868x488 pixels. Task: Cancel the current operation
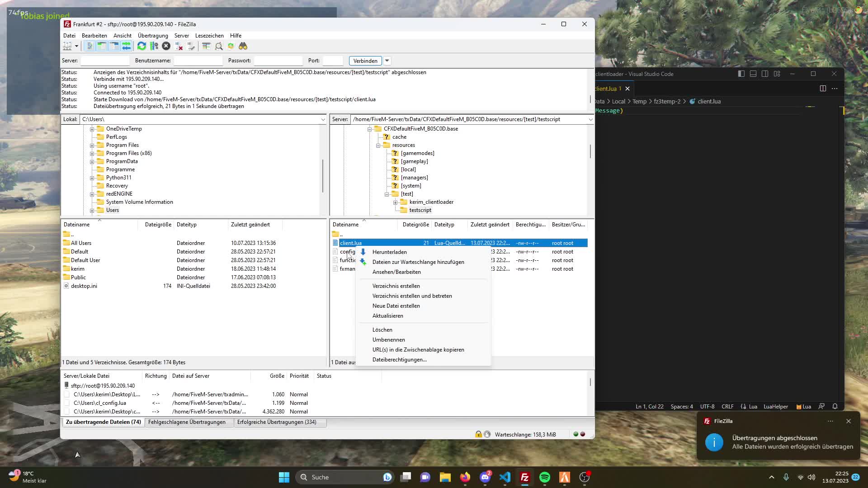point(166,46)
